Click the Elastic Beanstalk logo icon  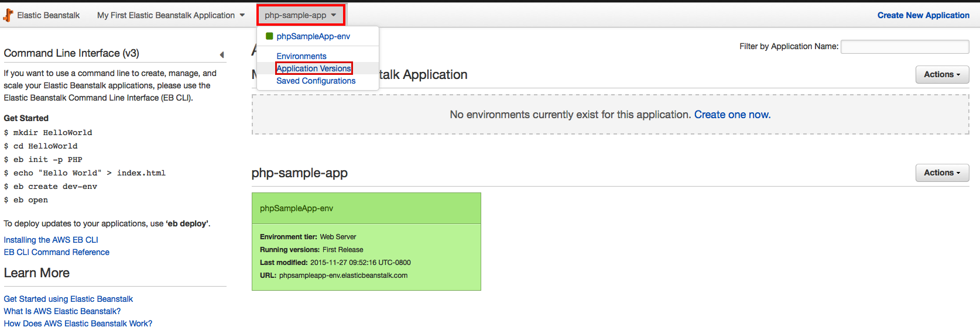coord(8,15)
